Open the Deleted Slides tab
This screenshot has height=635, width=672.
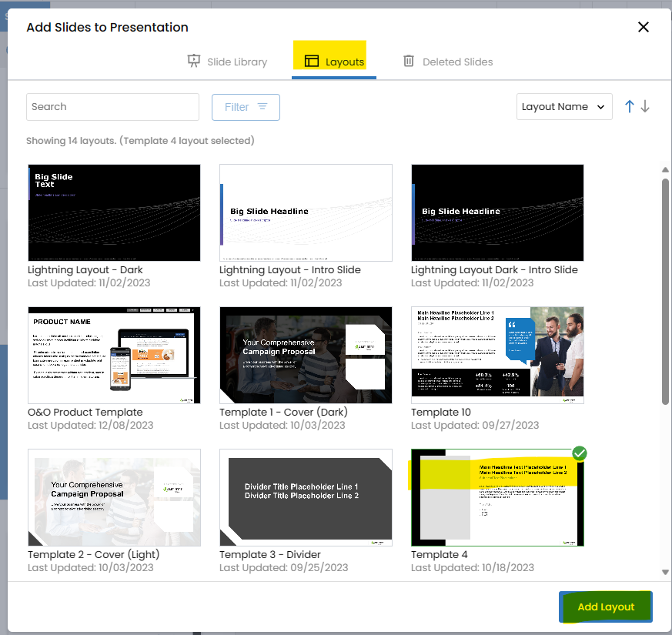click(447, 62)
